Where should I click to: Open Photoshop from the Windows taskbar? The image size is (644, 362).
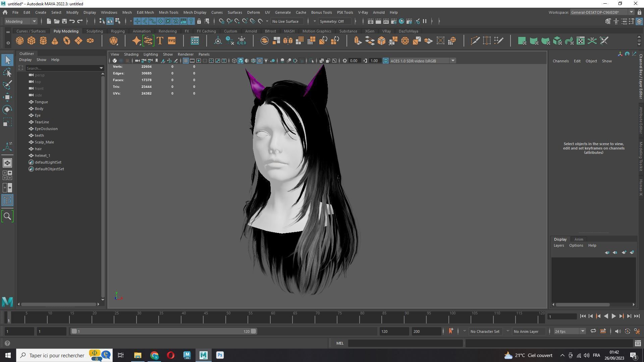(x=220, y=355)
